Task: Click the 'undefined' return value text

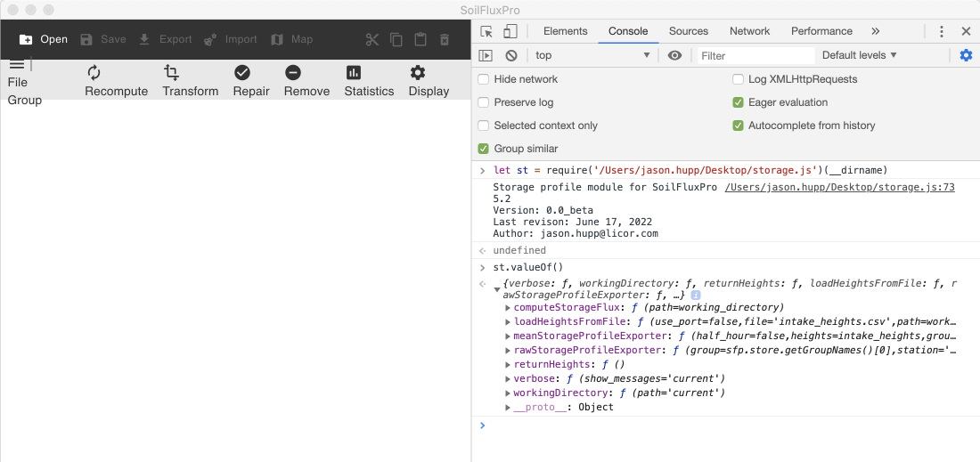Action: click(519, 250)
